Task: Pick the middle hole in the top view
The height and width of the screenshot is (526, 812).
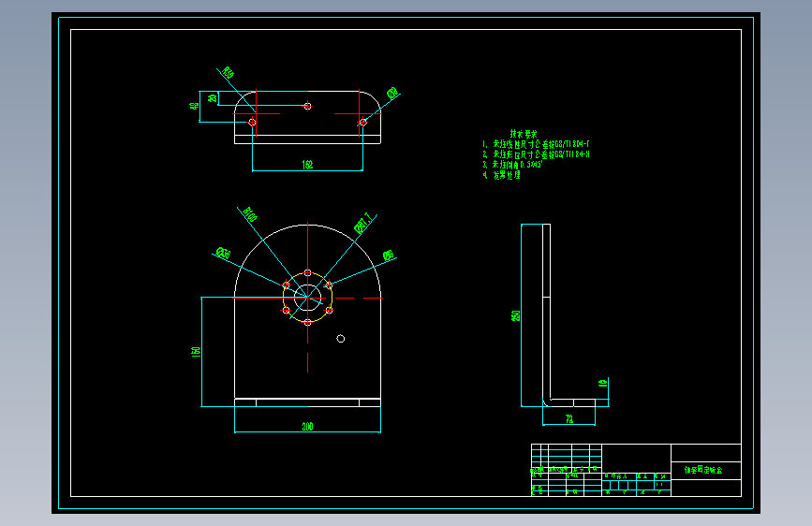Action: 307,106
